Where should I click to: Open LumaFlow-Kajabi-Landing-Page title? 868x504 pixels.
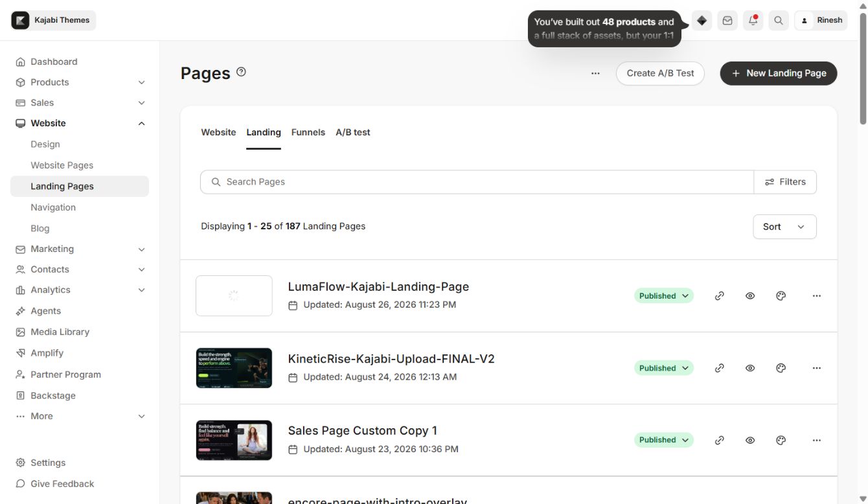(378, 286)
